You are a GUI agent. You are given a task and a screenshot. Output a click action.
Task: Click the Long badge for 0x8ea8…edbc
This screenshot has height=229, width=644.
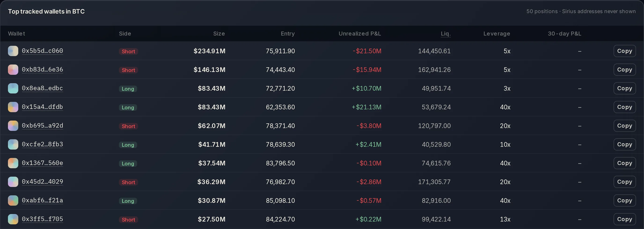click(128, 89)
